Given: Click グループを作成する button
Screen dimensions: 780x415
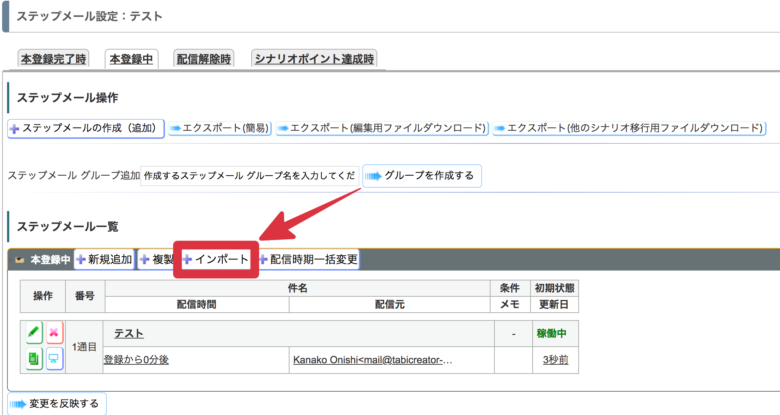Looking at the screenshot, I should click(x=422, y=176).
